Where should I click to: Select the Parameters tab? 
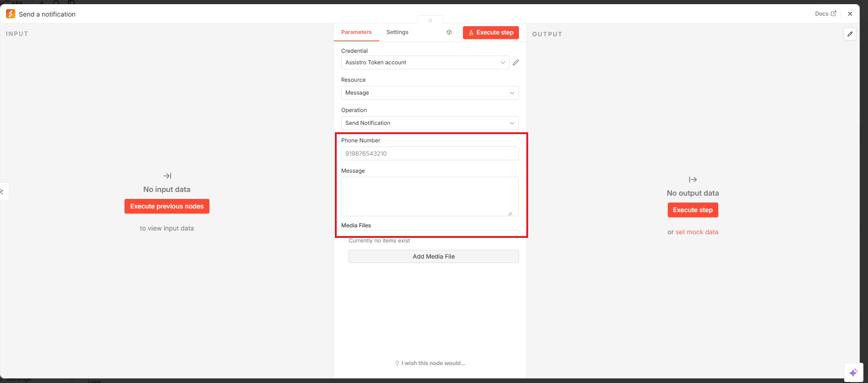click(356, 32)
